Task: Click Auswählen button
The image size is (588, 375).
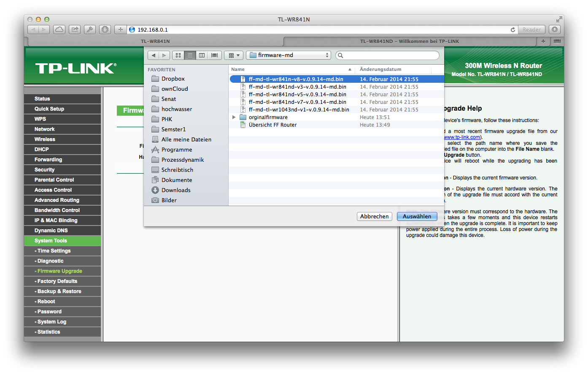Action: tap(417, 216)
